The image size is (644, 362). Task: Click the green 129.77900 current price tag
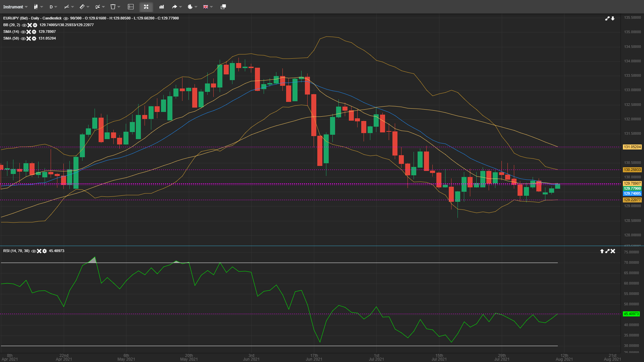[632, 188]
